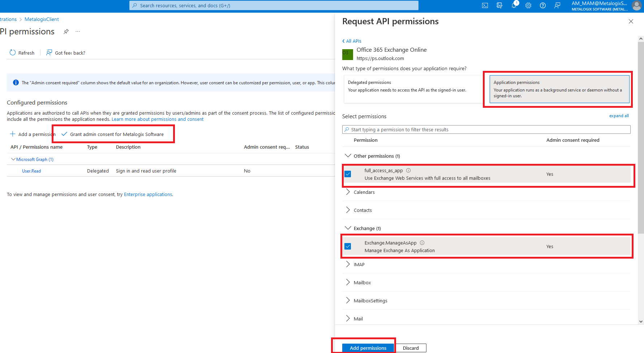Grant admin consent for Metalogix Software
The width and height of the screenshot is (644, 353).
113,134
